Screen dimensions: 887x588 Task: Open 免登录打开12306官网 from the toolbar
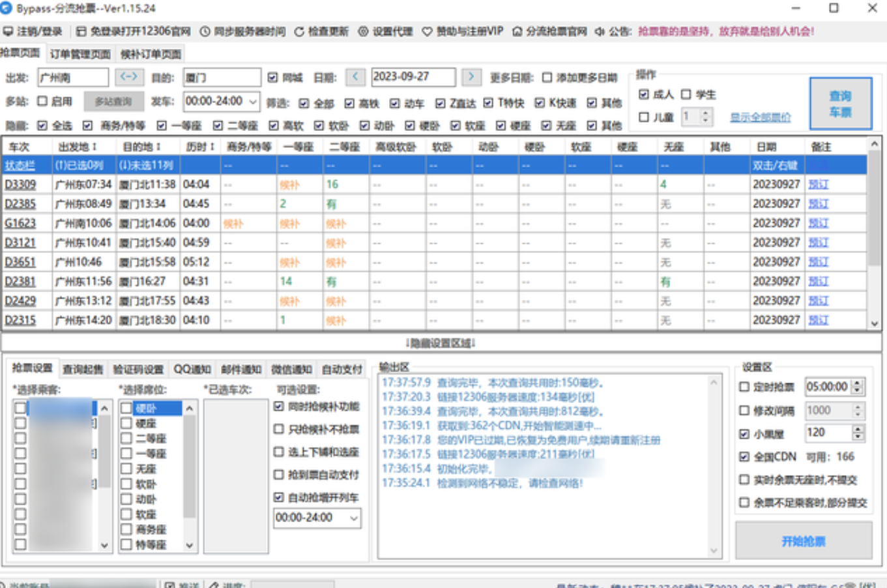133,31
